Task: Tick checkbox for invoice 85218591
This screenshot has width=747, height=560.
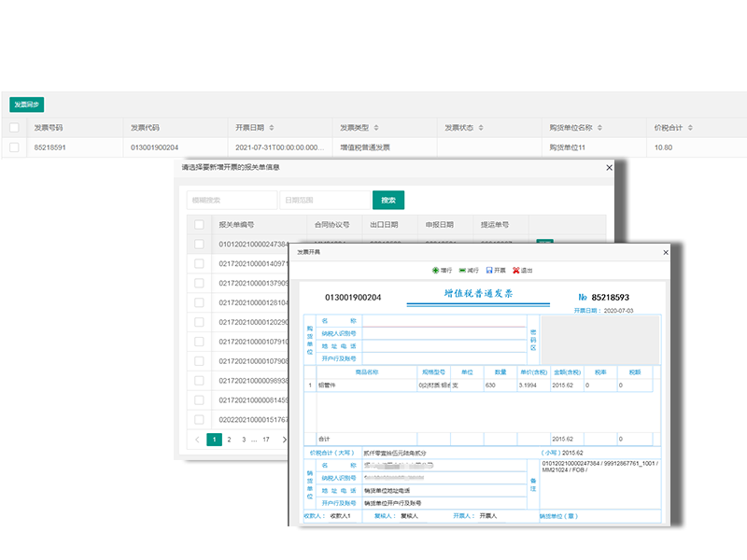Action: click(14, 147)
